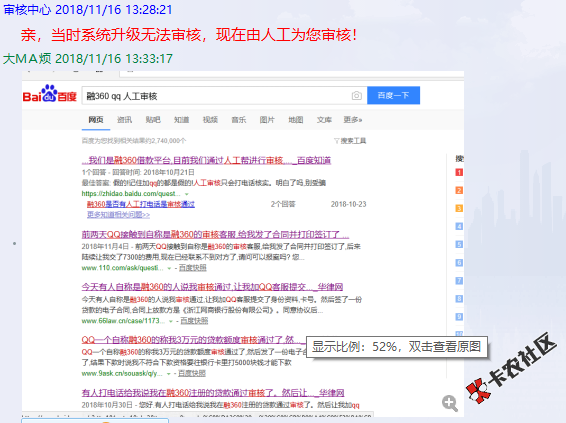Click hot-search rank 8 badge
The image size is (566, 423).
[459, 299]
